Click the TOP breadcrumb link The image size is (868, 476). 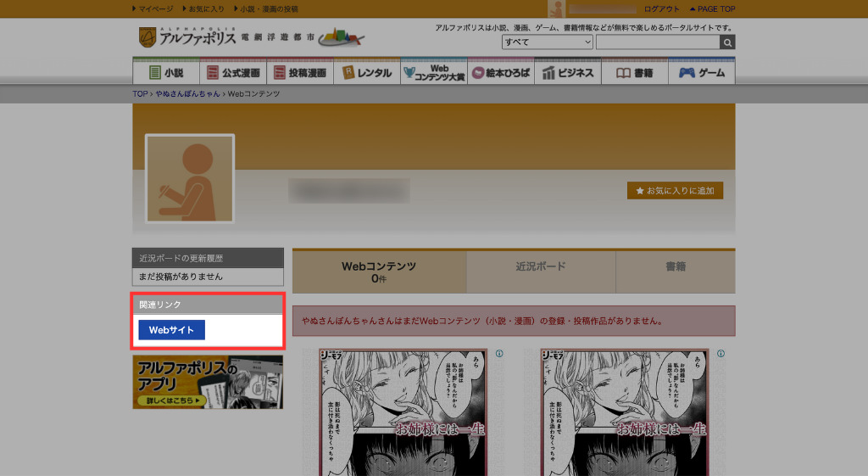(140, 93)
